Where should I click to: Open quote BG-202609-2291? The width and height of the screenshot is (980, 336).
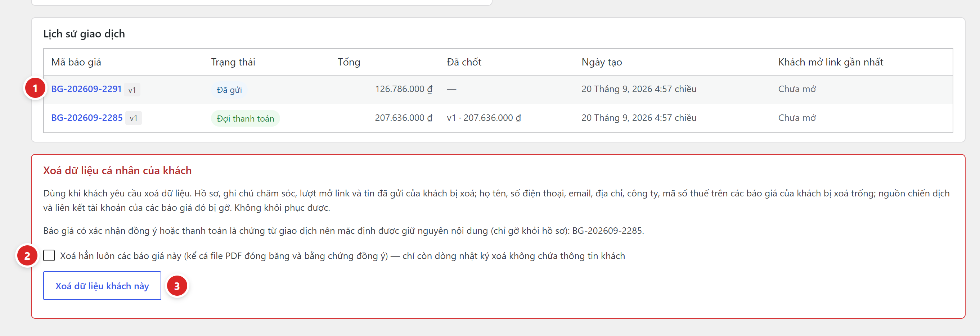click(86, 89)
